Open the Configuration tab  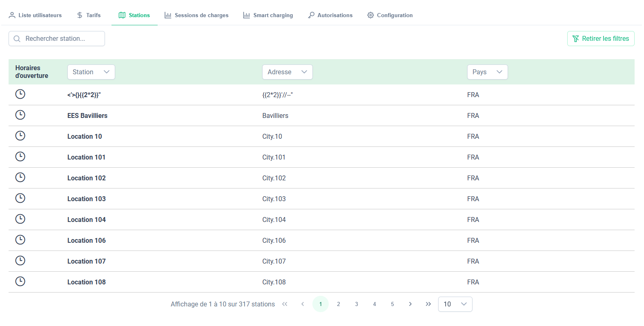pos(390,15)
